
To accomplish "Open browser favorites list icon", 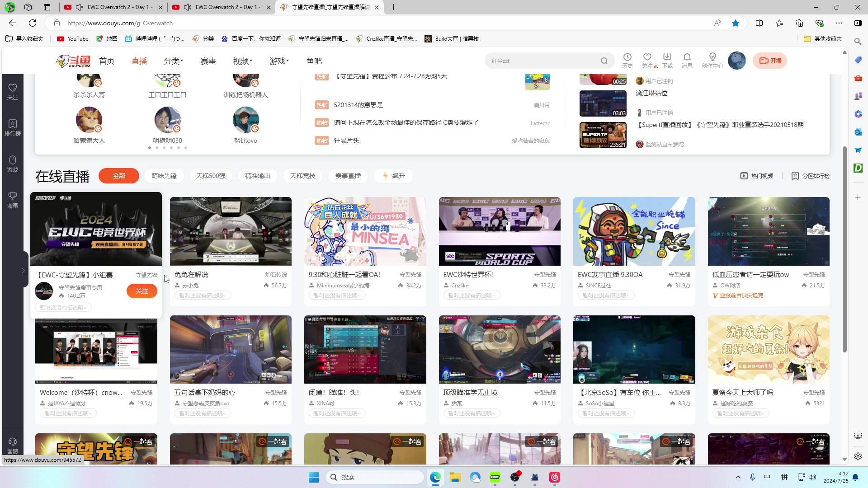I will 779,23.
